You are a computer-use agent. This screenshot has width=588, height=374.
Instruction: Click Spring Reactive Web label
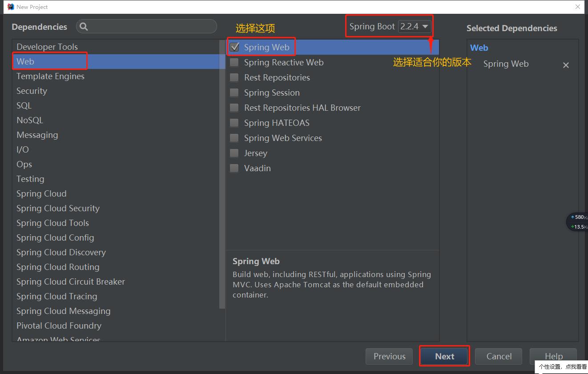click(284, 62)
